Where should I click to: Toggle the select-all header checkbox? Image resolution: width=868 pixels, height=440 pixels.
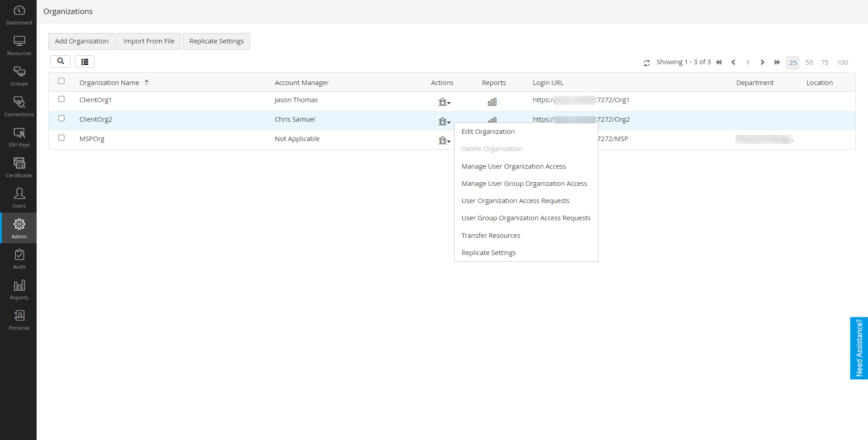click(x=62, y=81)
